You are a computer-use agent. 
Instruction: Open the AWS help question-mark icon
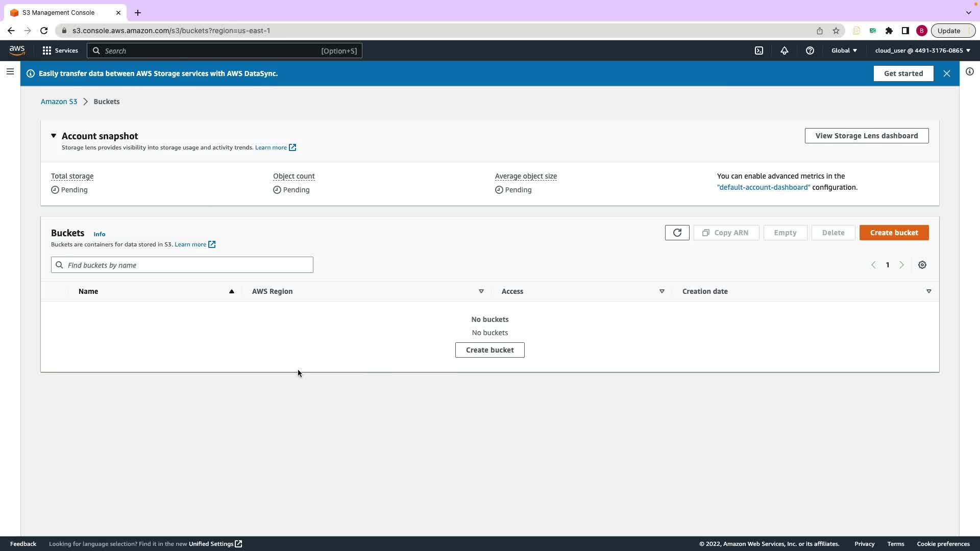[x=810, y=51]
